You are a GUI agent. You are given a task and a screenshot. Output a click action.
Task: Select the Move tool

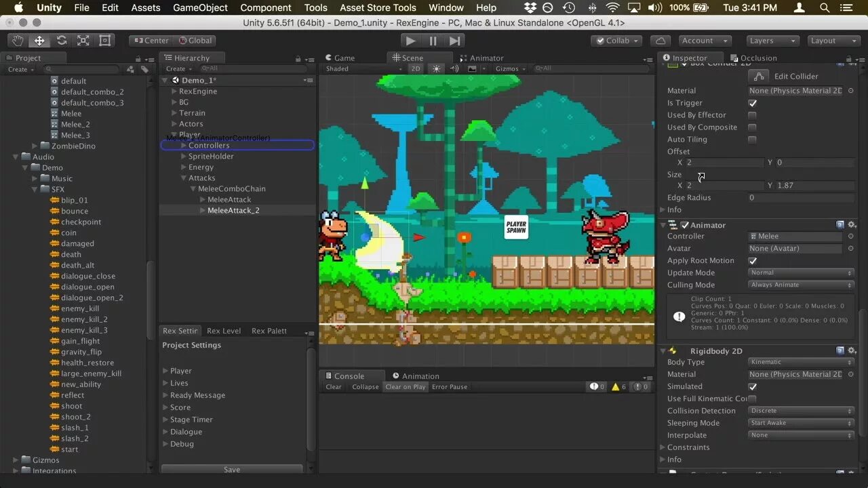click(x=39, y=41)
